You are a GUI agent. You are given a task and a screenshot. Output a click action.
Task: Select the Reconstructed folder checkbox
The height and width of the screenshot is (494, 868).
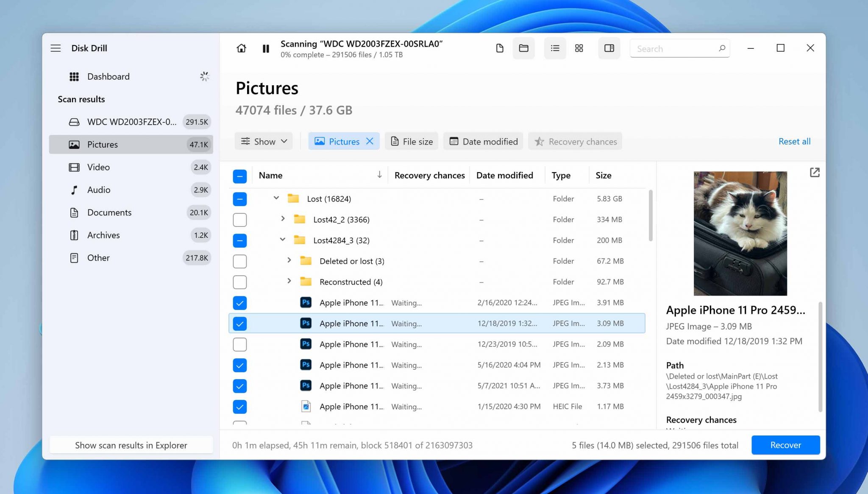coord(240,282)
